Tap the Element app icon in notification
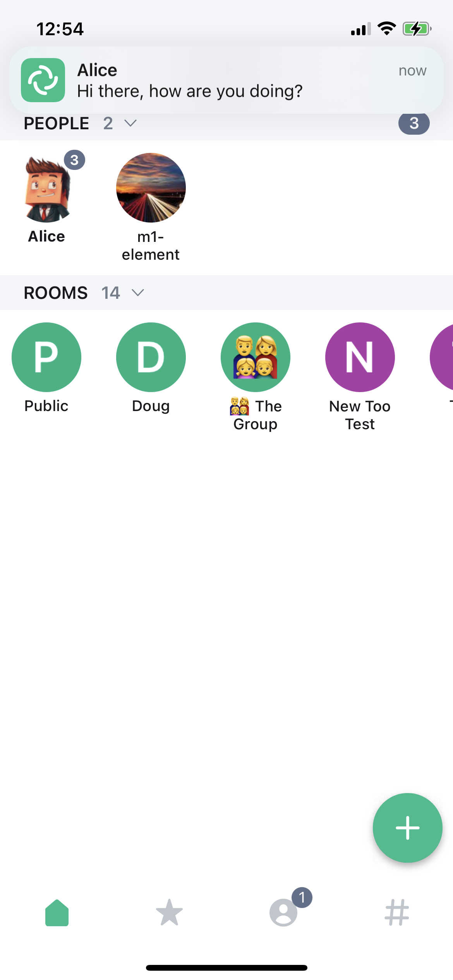 [43, 80]
